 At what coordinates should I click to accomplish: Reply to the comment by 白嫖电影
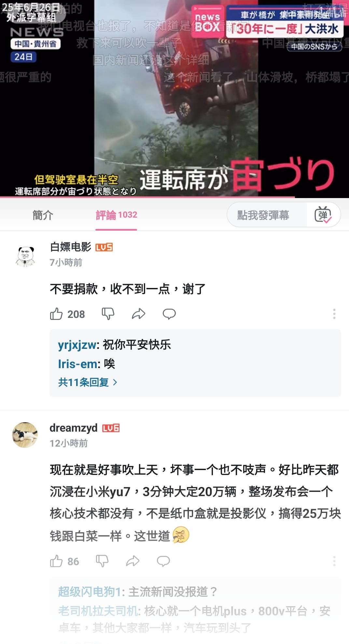click(169, 314)
